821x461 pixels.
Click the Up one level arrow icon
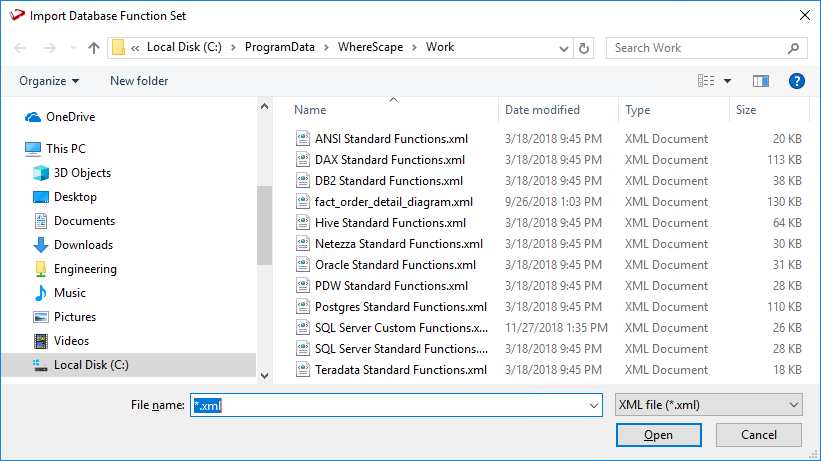coord(94,48)
